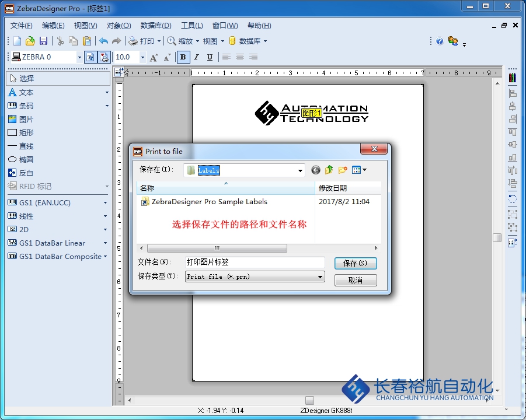Open the color palette icon in the right toolbar

click(512, 78)
